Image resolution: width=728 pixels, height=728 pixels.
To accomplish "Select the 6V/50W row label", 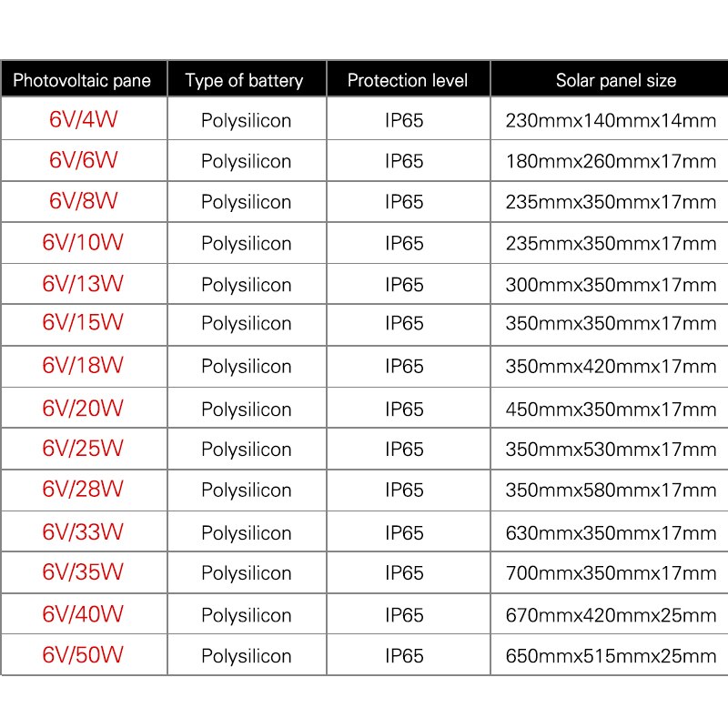I will point(83,655).
